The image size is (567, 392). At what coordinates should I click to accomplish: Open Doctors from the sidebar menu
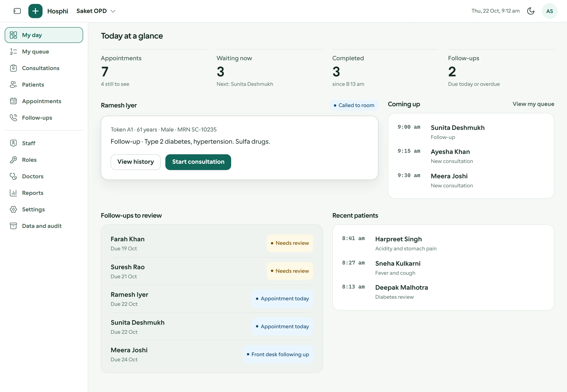(x=44, y=176)
